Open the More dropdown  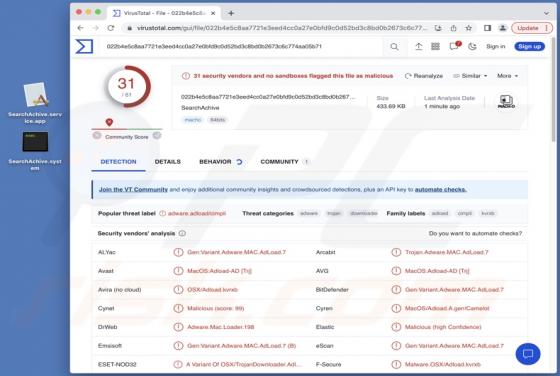[x=507, y=76]
